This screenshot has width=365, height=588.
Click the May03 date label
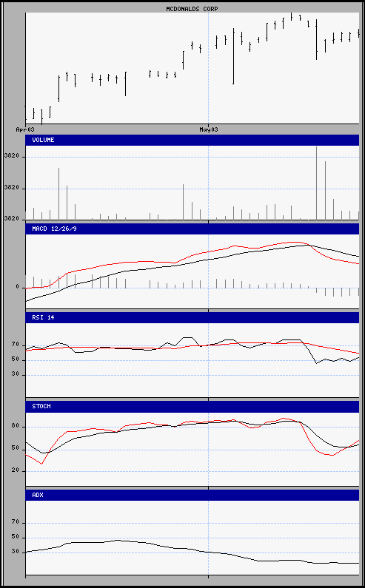tap(208, 129)
